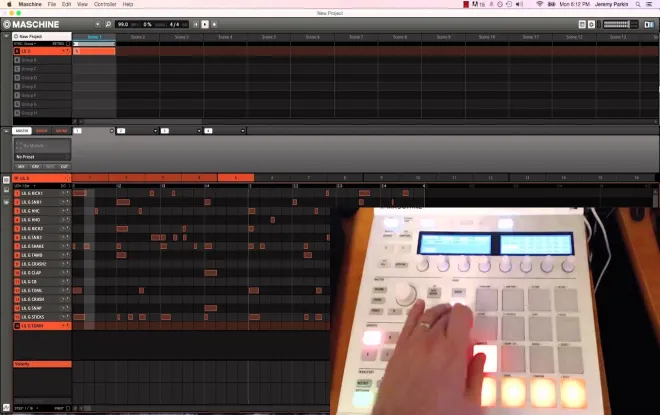Adjust the master volume level slider
This screenshot has height=415, width=660.
click(620, 24)
